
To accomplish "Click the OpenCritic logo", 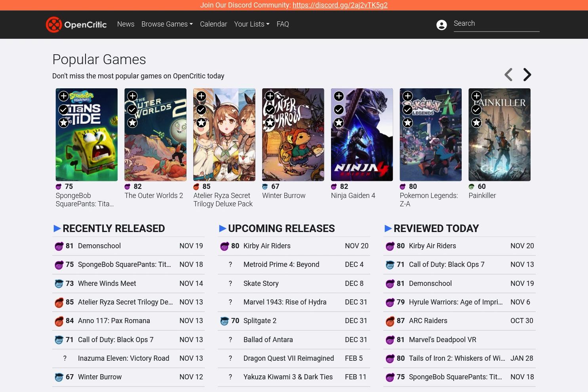I will pos(76,25).
